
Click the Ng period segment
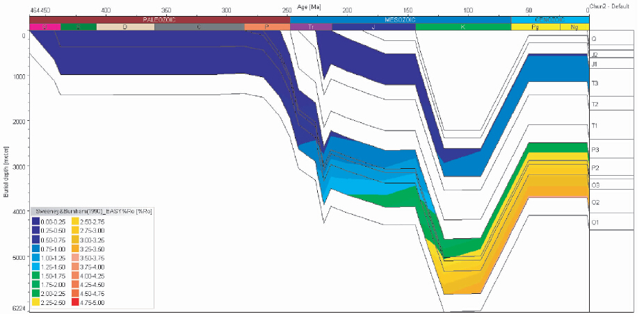click(574, 27)
